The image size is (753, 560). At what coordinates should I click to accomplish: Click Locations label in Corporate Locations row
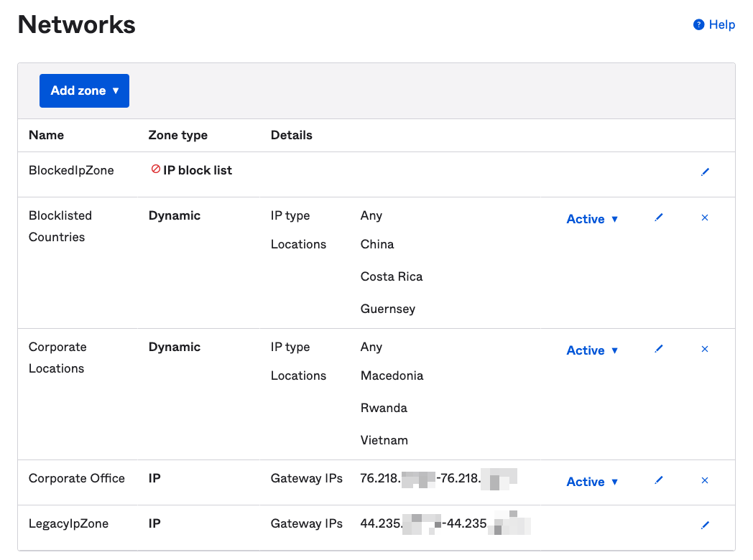pos(298,375)
